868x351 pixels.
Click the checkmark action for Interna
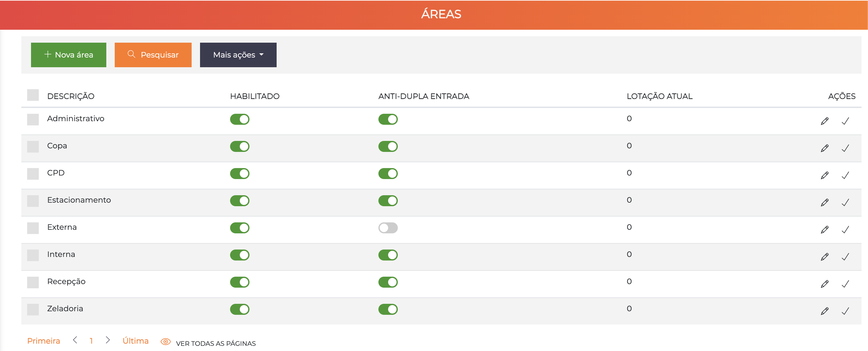[845, 257]
